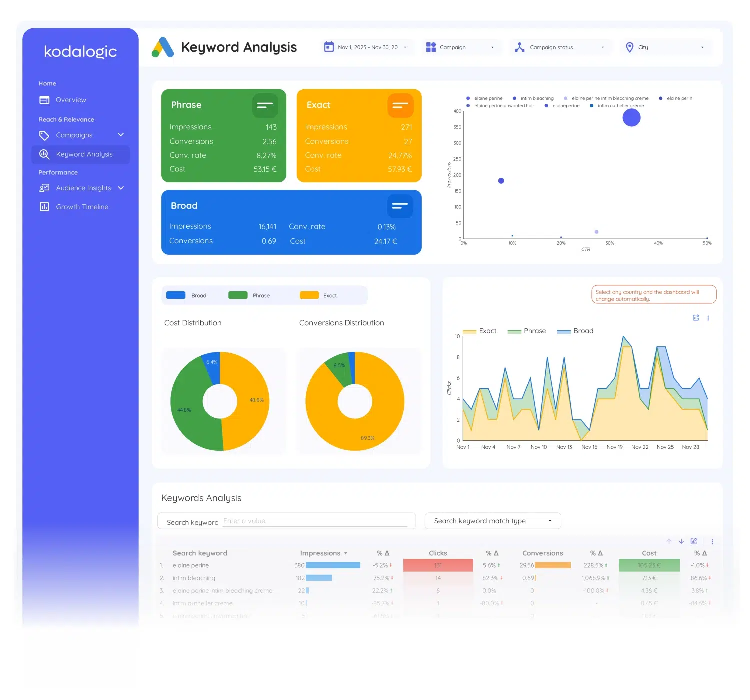Click the sort ascending arrow above table

(669, 541)
